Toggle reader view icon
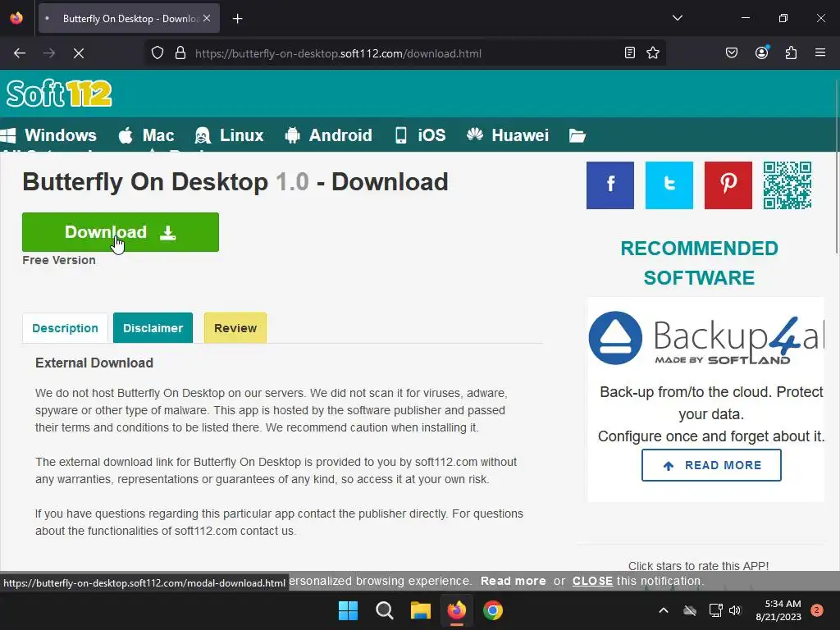The height and width of the screenshot is (630, 840). click(630, 53)
